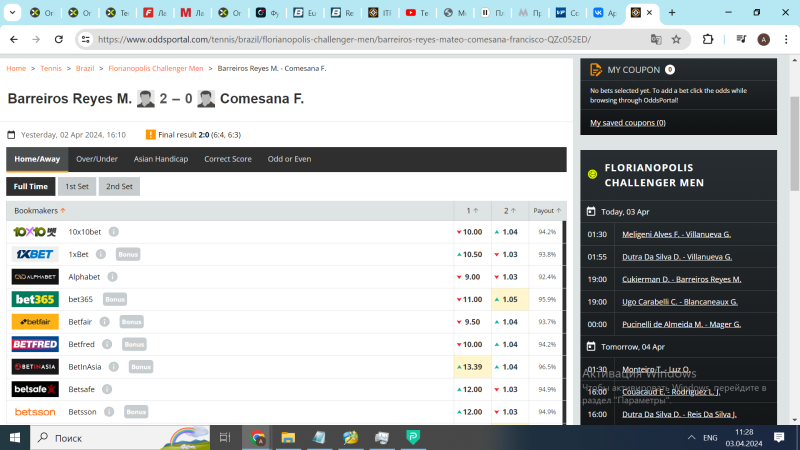Viewport: 800px width, 450px height.
Task: Click the Florianopolis Challenger Men breadcrumb
Action: (x=155, y=68)
